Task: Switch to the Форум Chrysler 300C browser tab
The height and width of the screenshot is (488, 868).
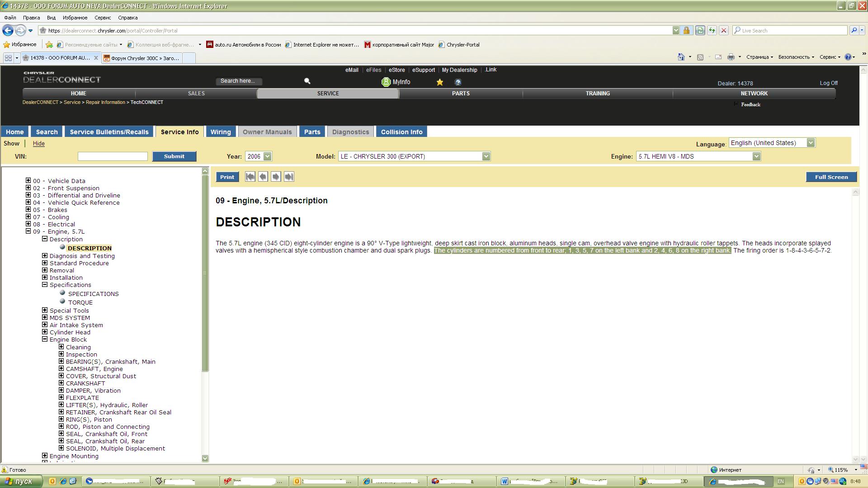Action: (x=142, y=58)
